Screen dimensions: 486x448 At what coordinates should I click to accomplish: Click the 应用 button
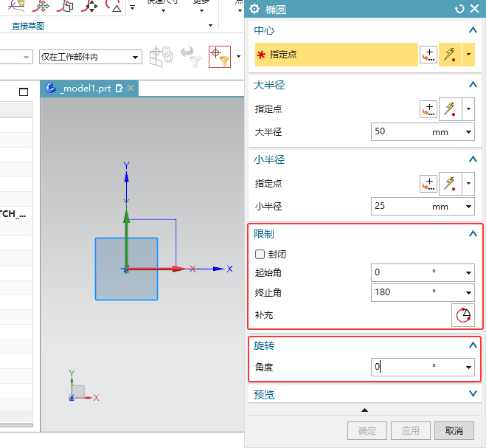pyautogui.click(x=410, y=430)
